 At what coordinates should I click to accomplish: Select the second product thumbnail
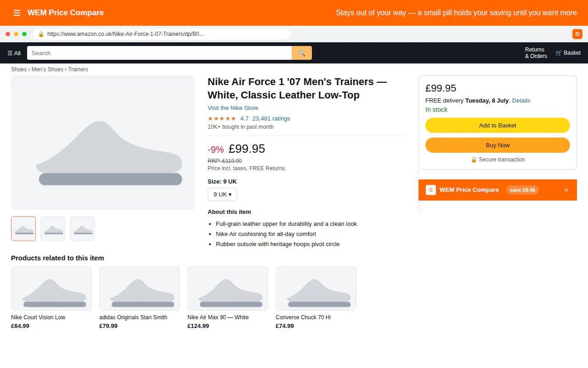pyautogui.click(x=53, y=229)
